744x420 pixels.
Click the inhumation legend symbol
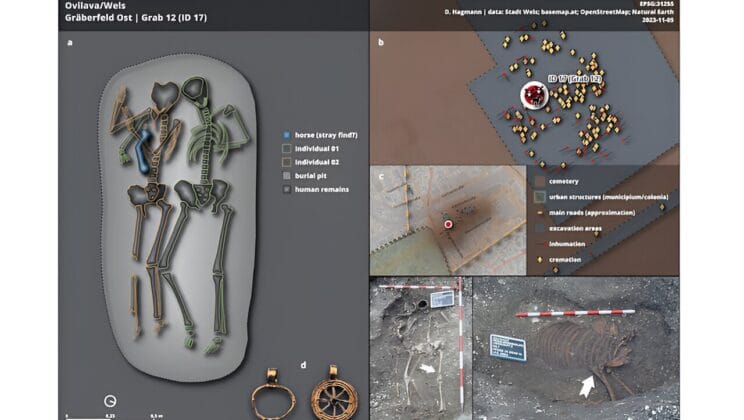pyautogui.click(x=538, y=244)
